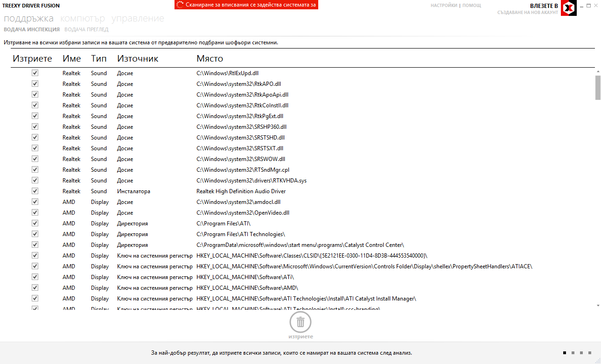The height and width of the screenshot is (364, 601).
Task: Uncheck the RtkApoApi.dll row checkbox
Action: click(x=35, y=94)
